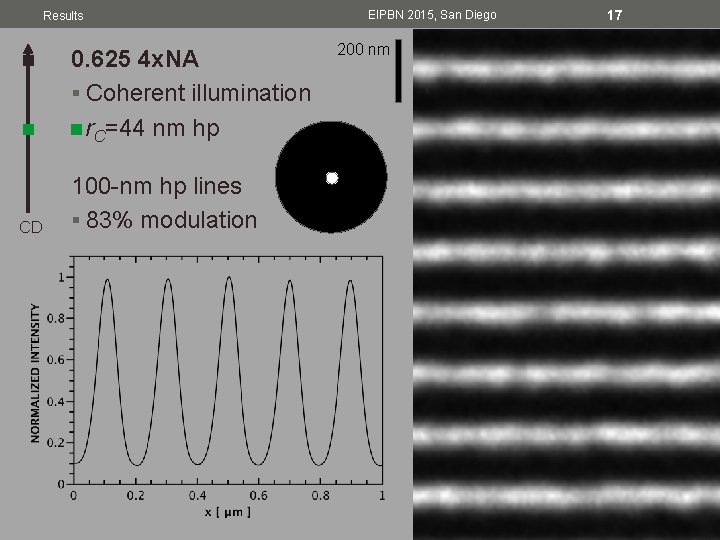This screenshot has width=720, height=540.
Task: Click the white dot in the pupil diagram
Action: (332, 178)
